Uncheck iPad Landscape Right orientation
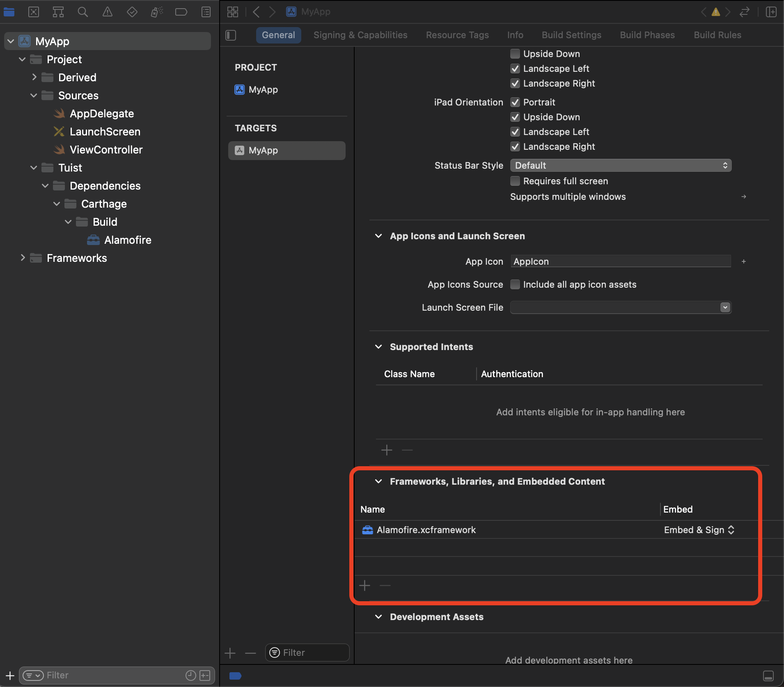Image resolution: width=784 pixels, height=687 pixels. pos(515,147)
